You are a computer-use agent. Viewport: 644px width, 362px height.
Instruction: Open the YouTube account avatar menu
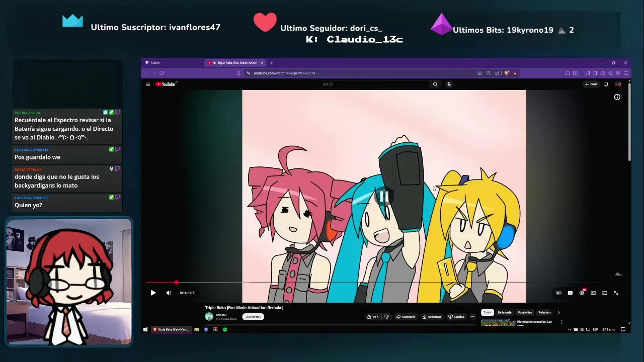[618, 84]
